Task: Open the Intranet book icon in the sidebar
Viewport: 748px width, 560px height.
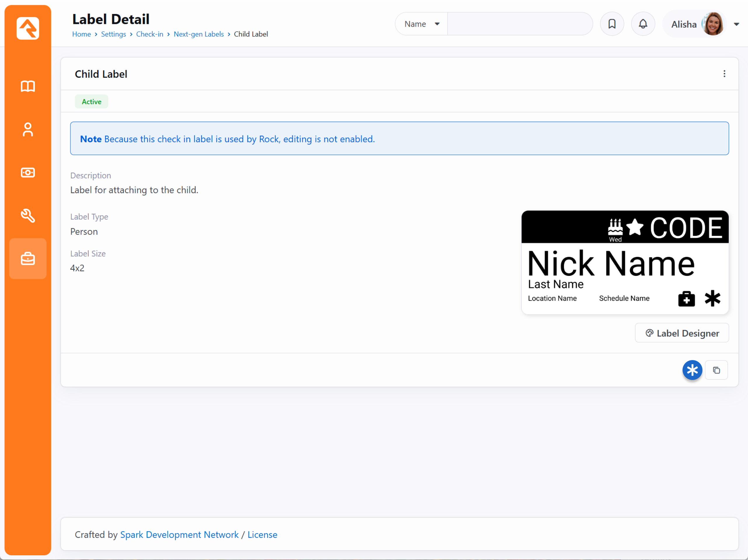Action: pos(28,86)
